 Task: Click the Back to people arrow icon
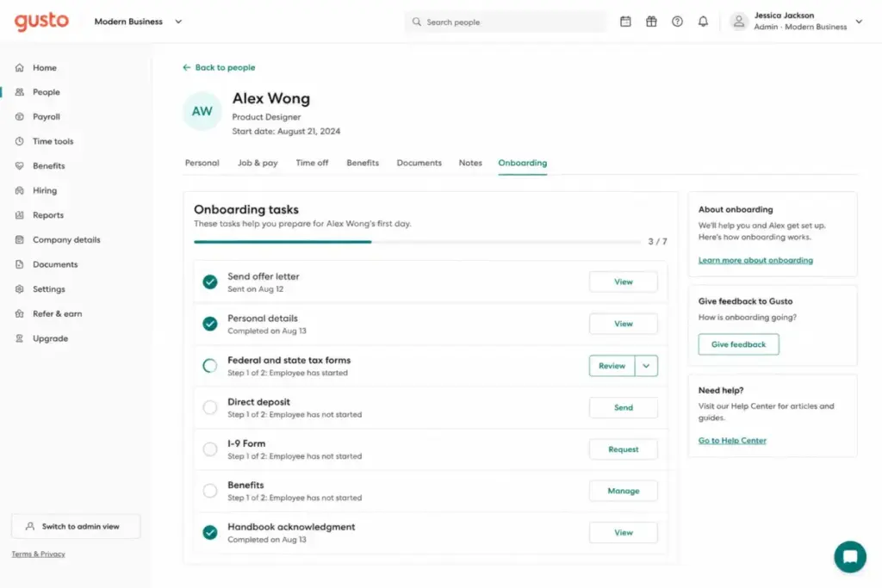pos(187,67)
